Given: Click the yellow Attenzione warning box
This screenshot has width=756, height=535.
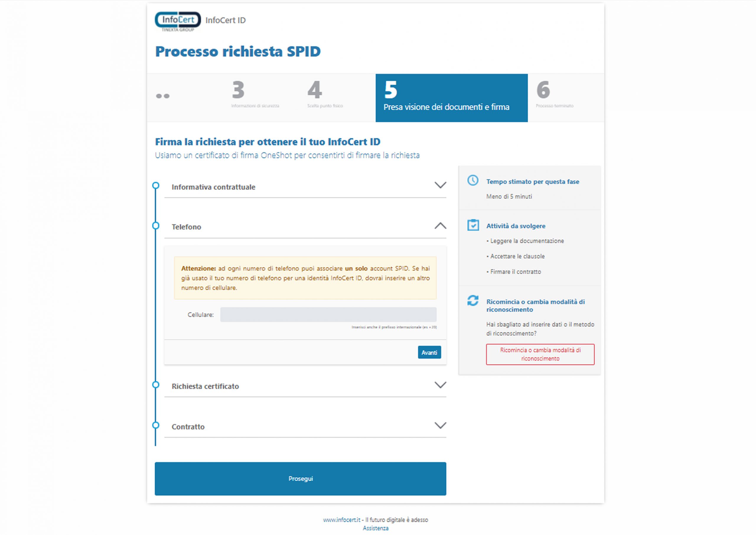Looking at the screenshot, I should 305,278.
